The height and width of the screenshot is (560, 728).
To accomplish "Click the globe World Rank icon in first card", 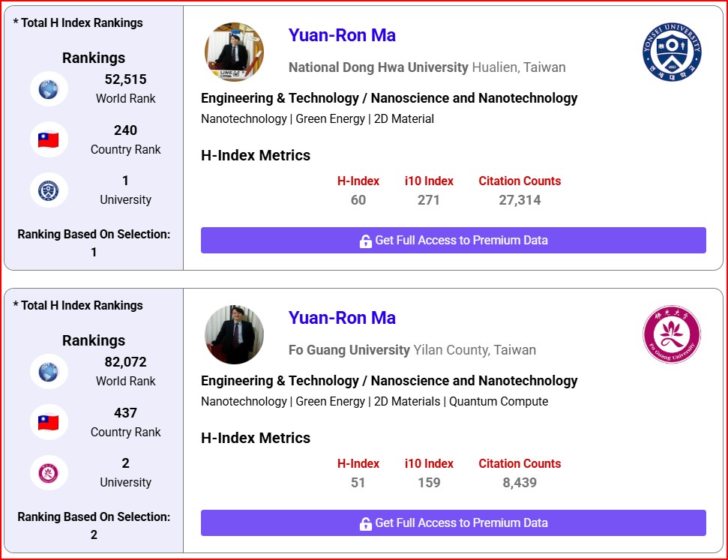I will click(48, 89).
